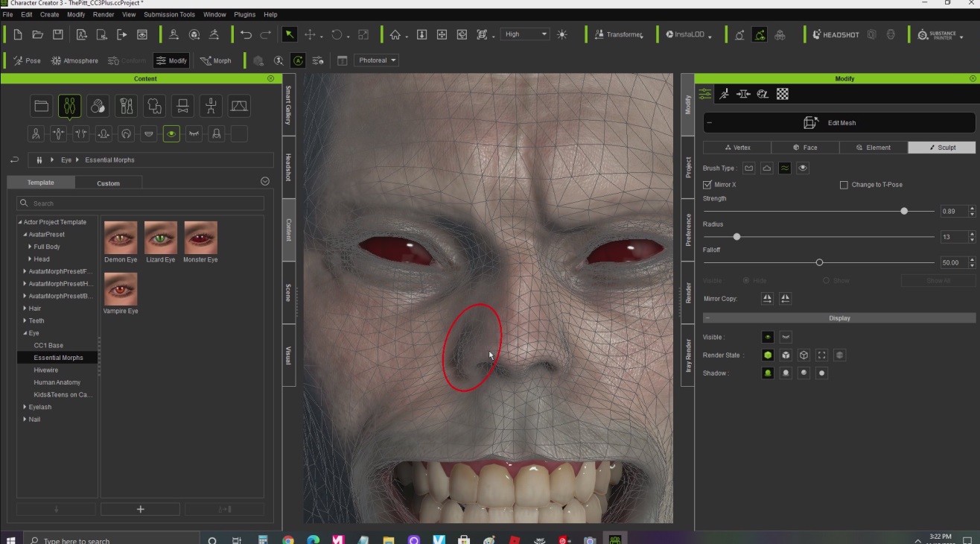Click the Home camera view icon
Screen dimensions: 980x544
(395, 34)
